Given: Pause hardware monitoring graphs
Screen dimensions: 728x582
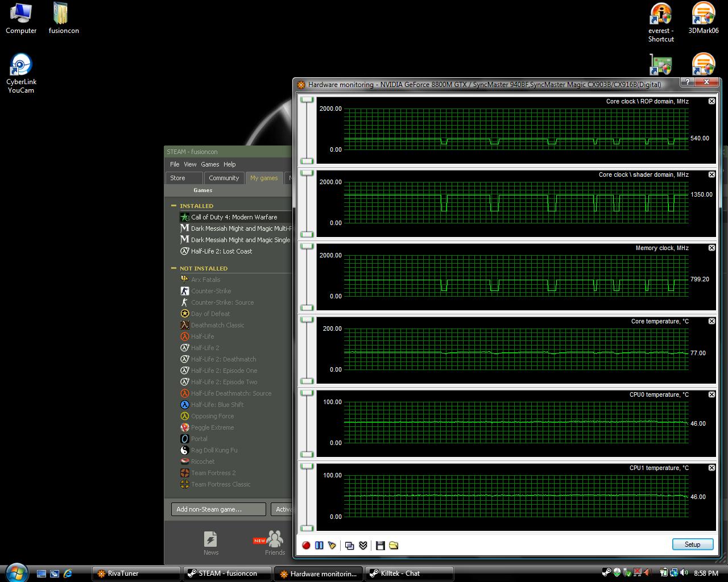Looking at the screenshot, I should click(319, 545).
